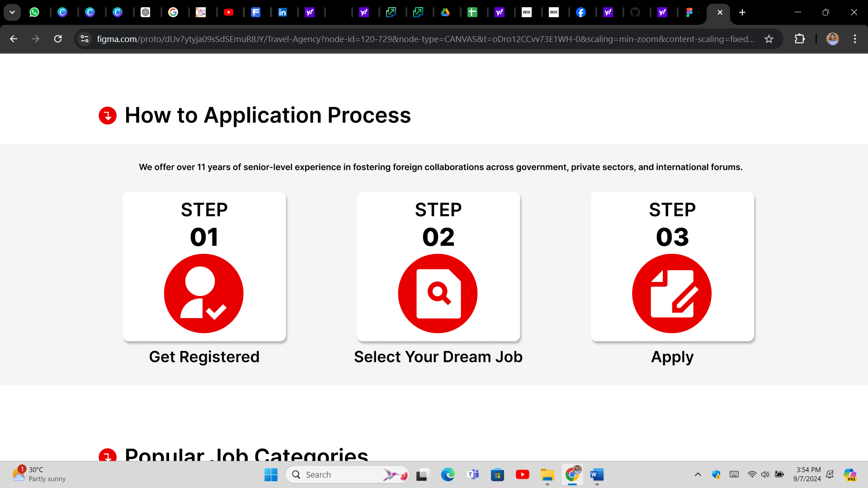Expand the tab search dropdown arrow

pyautogui.click(x=12, y=12)
